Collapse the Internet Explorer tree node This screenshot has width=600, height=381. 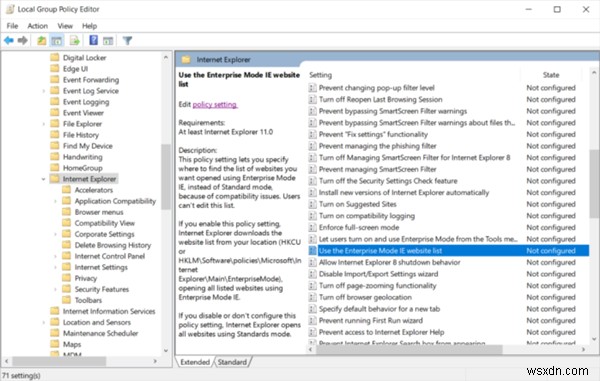[x=43, y=179]
